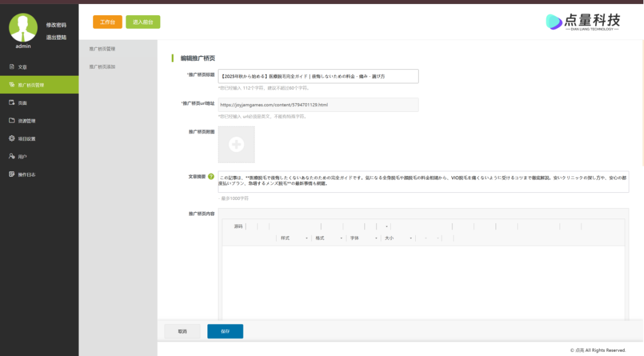Expand the 大小 size dropdown
This screenshot has height=356, width=644.
tap(398, 238)
